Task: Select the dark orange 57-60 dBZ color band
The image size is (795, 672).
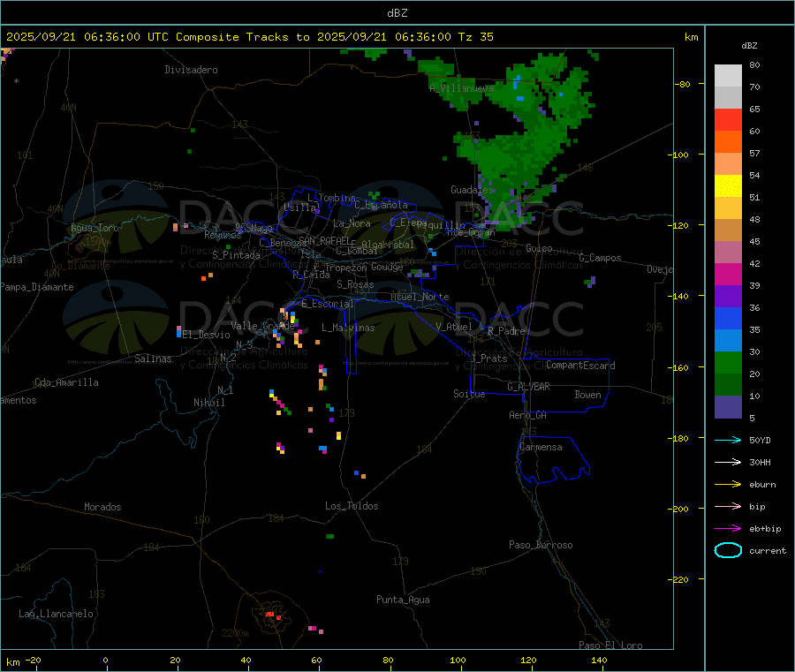Action: click(x=728, y=141)
